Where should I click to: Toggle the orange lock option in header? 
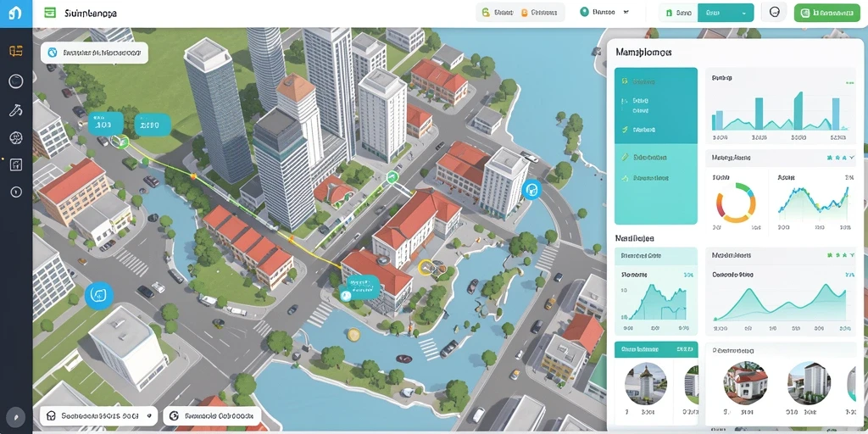538,12
